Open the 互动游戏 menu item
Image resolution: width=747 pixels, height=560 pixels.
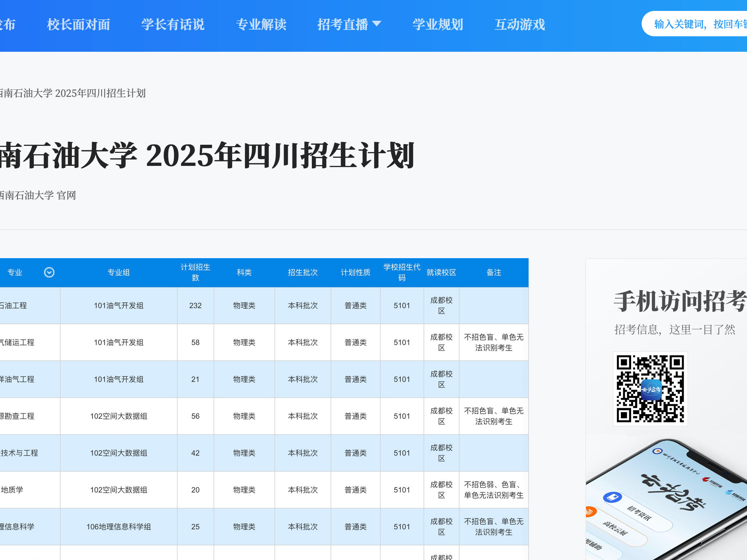tap(520, 25)
